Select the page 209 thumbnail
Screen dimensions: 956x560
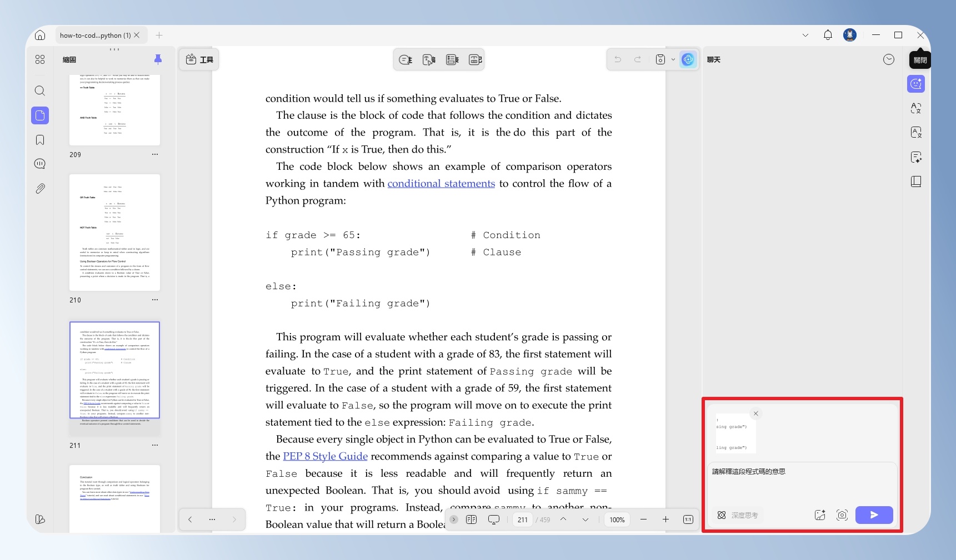(x=114, y=110)
